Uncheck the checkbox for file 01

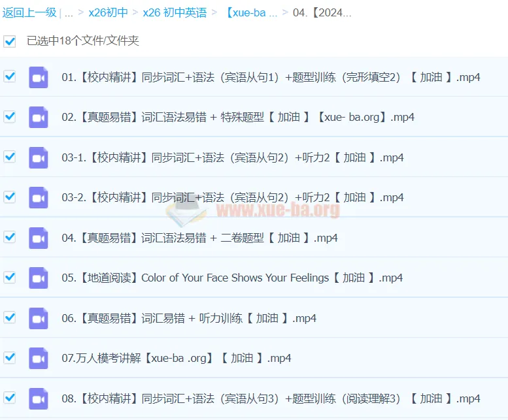click(10, 76)
